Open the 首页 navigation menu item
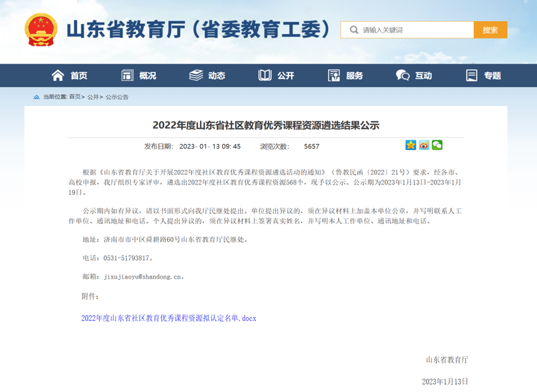This screenshot has height=392, width=537. tap(79, 76)
